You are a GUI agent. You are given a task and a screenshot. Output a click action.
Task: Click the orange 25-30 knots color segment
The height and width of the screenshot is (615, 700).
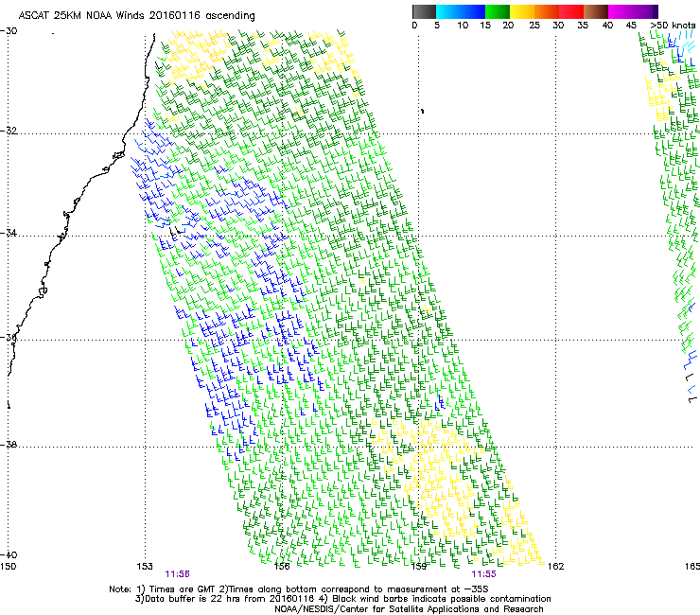tap(547, 11)
